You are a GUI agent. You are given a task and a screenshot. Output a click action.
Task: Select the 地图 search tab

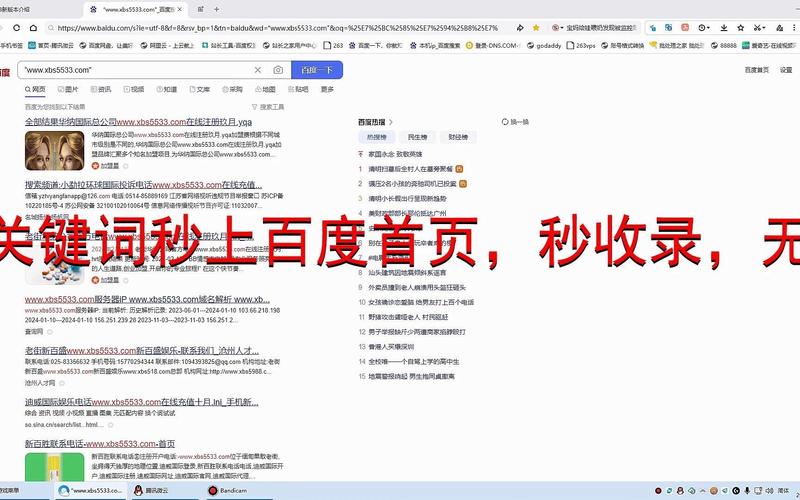(265, 89)
